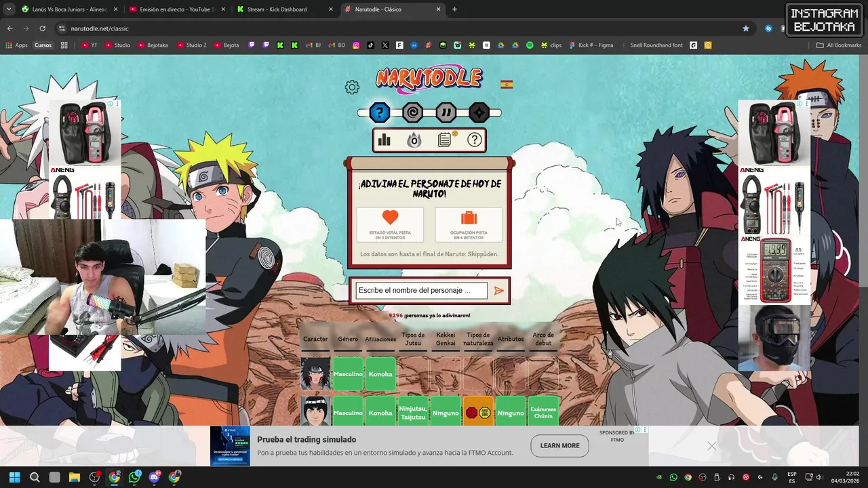Select the Classic mode question mark icon

[380, 113]
